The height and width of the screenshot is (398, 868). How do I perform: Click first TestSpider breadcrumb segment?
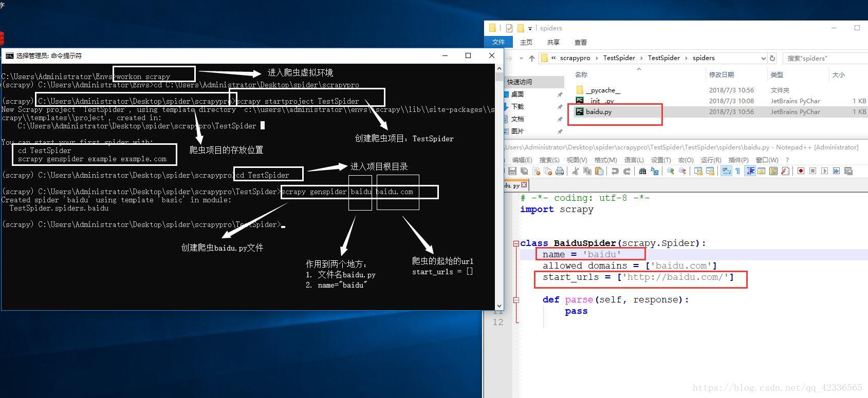pyautogui.click(x=619, y=58)
